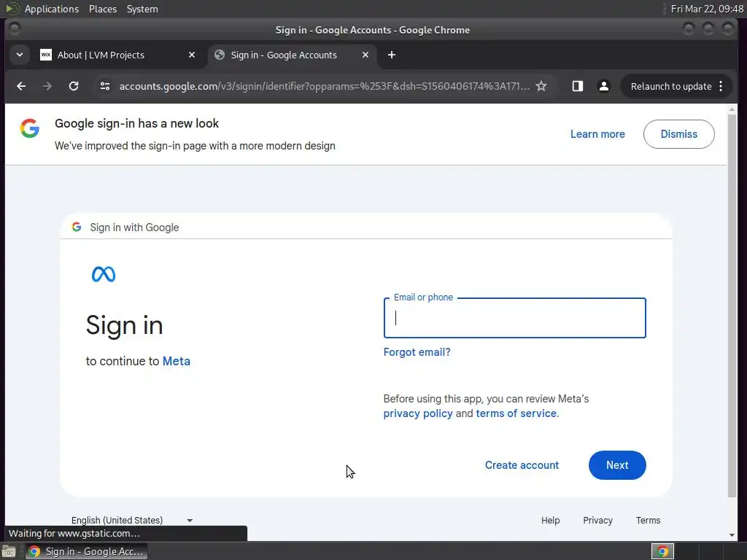Viewport: 747px width, 560px height.
Task: Click 'Google sign-in has a new look' heading
Action: pos(136,123)
